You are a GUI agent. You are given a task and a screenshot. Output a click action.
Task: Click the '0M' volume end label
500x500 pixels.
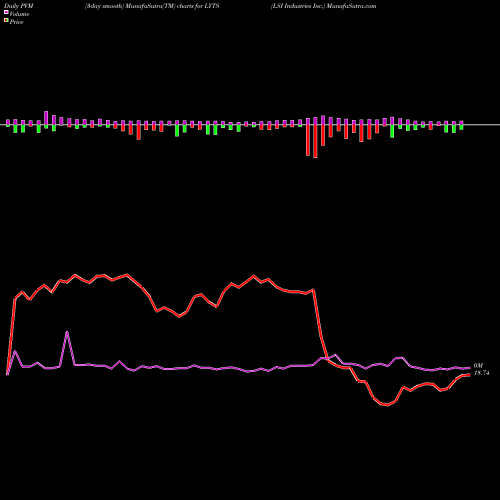[478, 366]
